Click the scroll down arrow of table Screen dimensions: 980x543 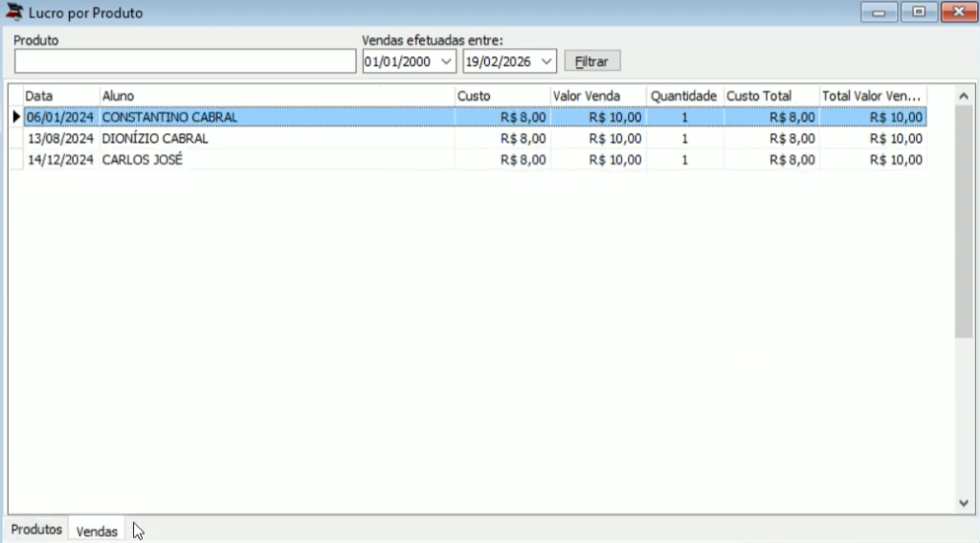point(963,503)
